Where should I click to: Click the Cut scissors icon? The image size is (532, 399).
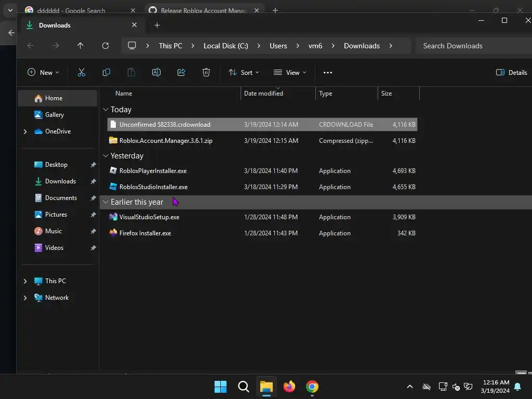[x=82, y=72]
